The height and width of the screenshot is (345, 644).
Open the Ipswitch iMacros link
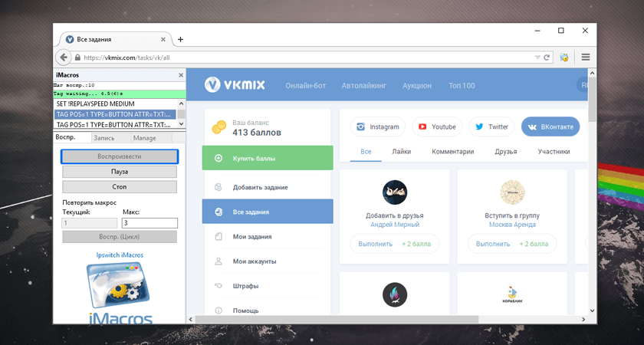coord(120,255)
